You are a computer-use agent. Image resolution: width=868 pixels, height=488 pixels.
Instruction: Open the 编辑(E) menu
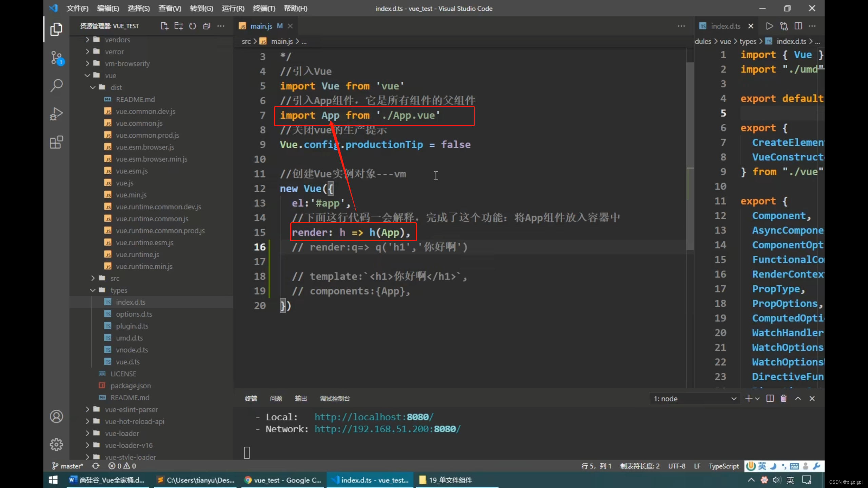pyautogui.click(x=108, y=8)
